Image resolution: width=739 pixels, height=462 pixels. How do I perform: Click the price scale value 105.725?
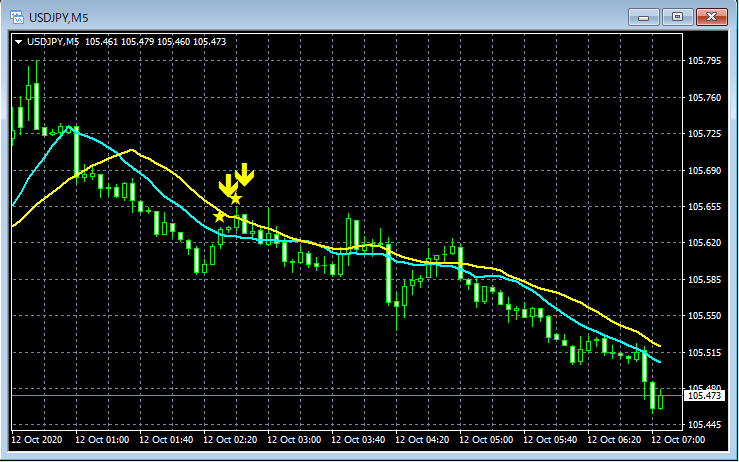pyautogui.click(x=705, y=134)
